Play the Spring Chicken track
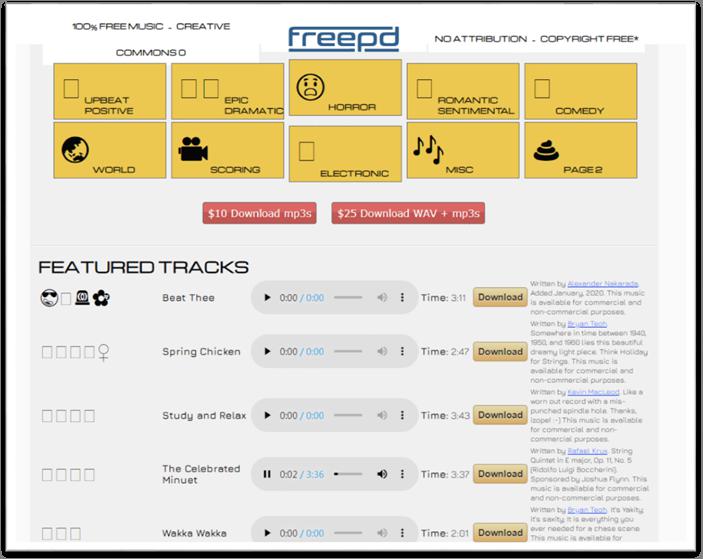The height and width of the screenshot is (559, 703). coord(267,351)
